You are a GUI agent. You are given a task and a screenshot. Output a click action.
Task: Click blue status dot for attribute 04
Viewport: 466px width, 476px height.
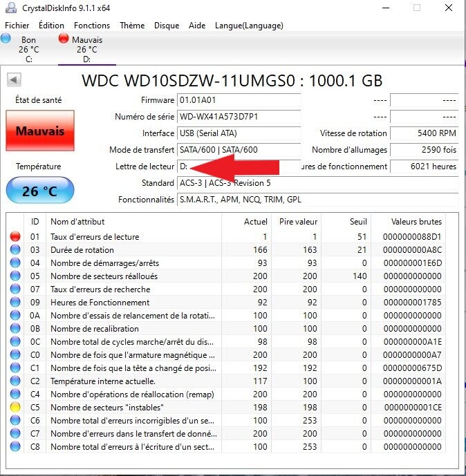[x=15, y=263]
